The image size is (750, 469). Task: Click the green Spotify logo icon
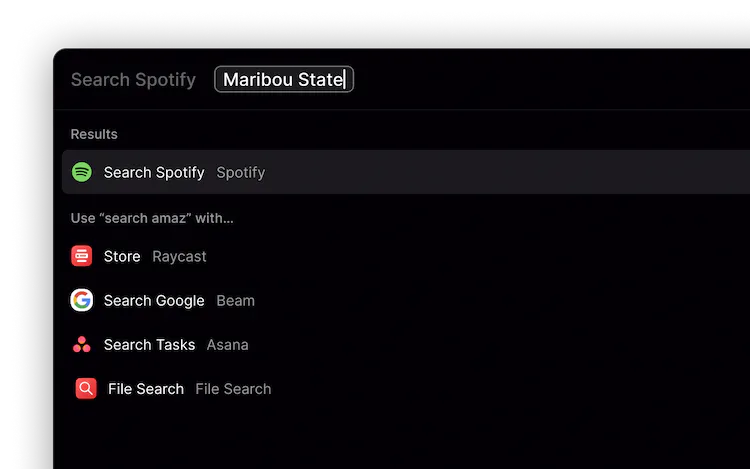click(x=82, y=172)
